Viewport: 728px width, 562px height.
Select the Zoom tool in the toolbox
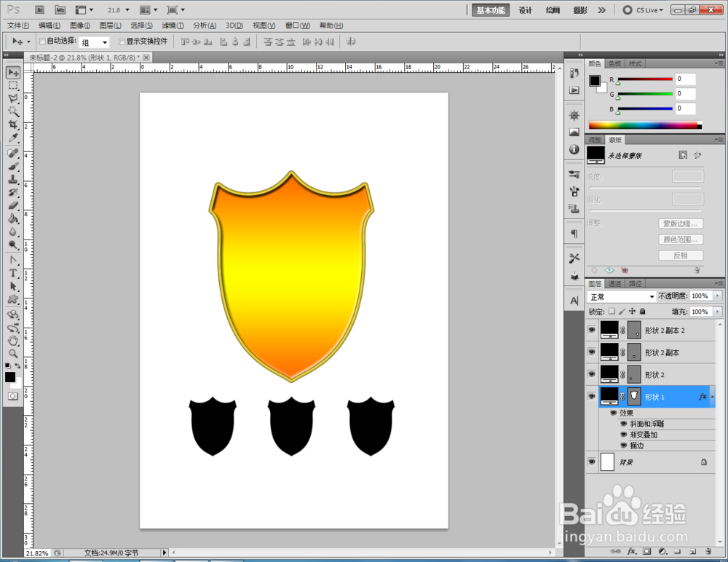[13, 354]
